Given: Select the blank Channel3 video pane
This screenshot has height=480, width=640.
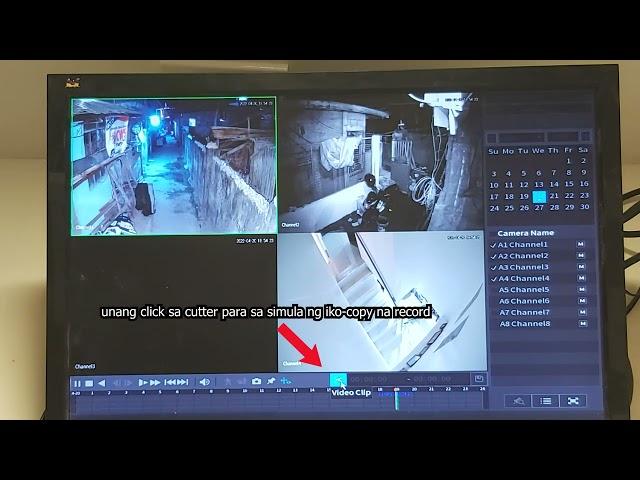Looking at the screenshot, I should 173,304.
